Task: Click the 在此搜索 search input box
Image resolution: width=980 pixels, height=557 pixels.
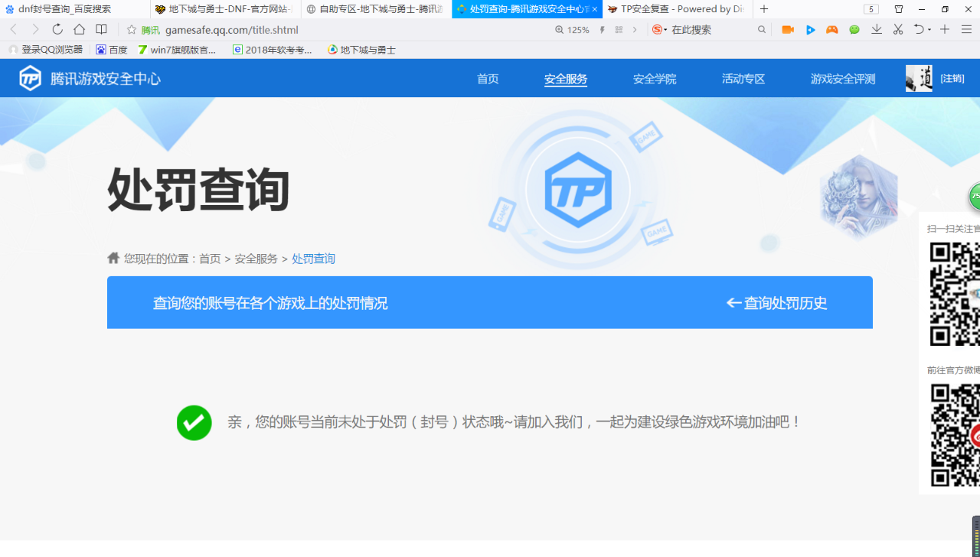Action: [712, 30]
